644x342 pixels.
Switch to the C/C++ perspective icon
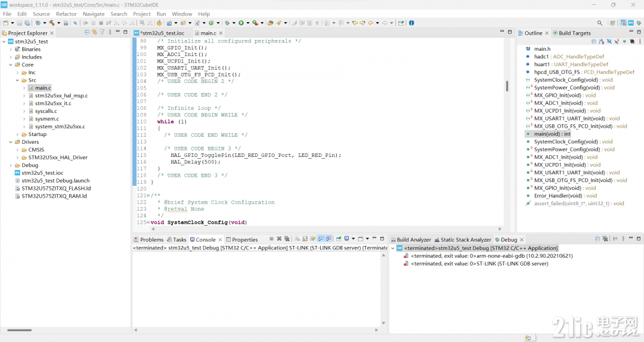(x=624, y=23)
